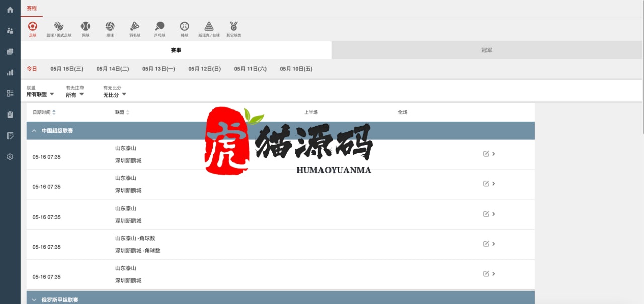Select date 05月 14日(二)
The width and height of the screenshot is (644, 304).
(x=113, y=69)
